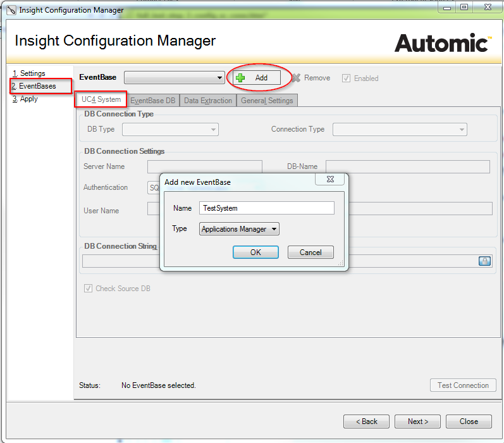Go to step 3. Apply

coord(25,99)
